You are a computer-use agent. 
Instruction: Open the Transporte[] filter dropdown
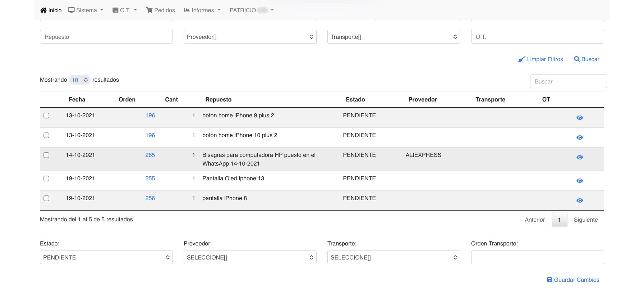point(394,37)
